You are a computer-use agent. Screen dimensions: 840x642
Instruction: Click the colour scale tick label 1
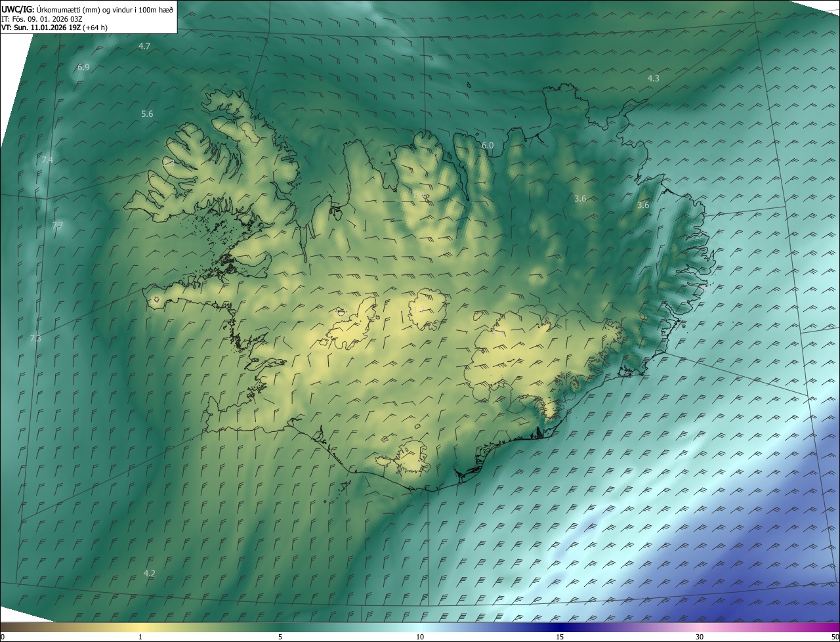140,637
